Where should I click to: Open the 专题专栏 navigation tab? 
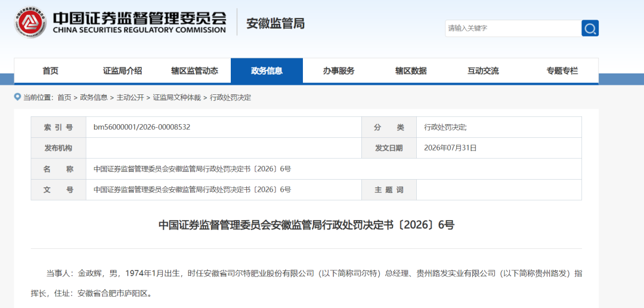(x=562, y=70)
